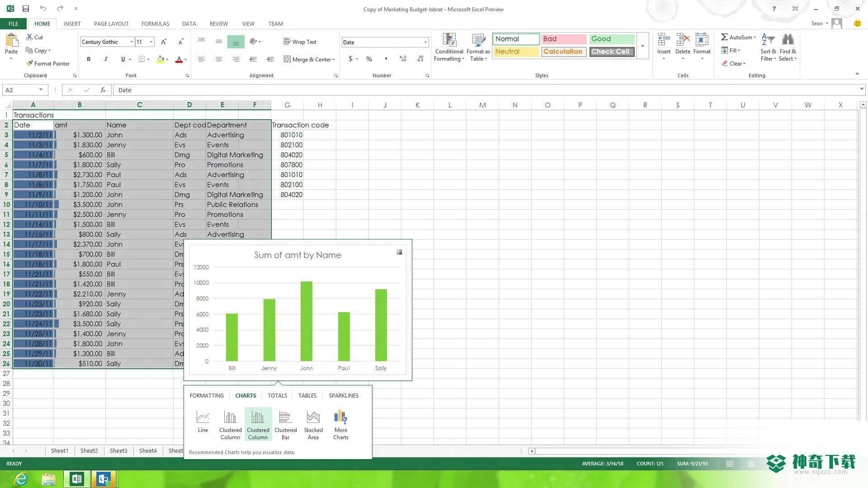This screenshot has width=868, height=488.
Task: Apply the green Good cell style swatch
Action: pyautogui.click(x=612, y=39)
